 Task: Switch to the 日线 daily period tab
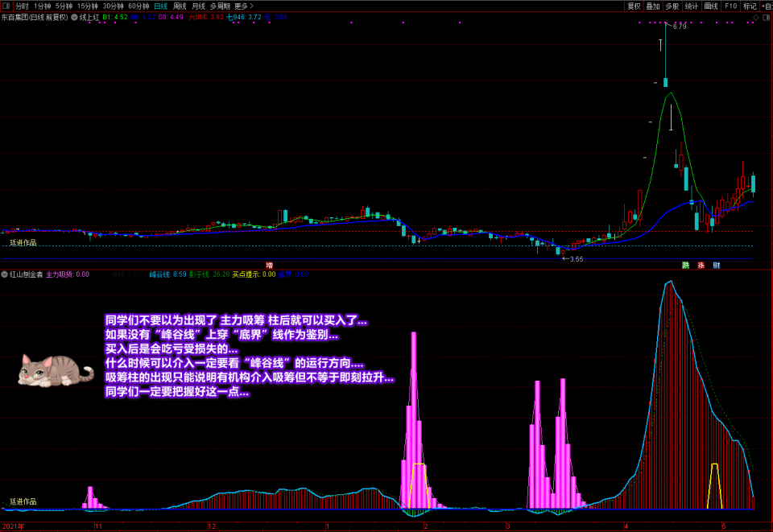(160, 6)
